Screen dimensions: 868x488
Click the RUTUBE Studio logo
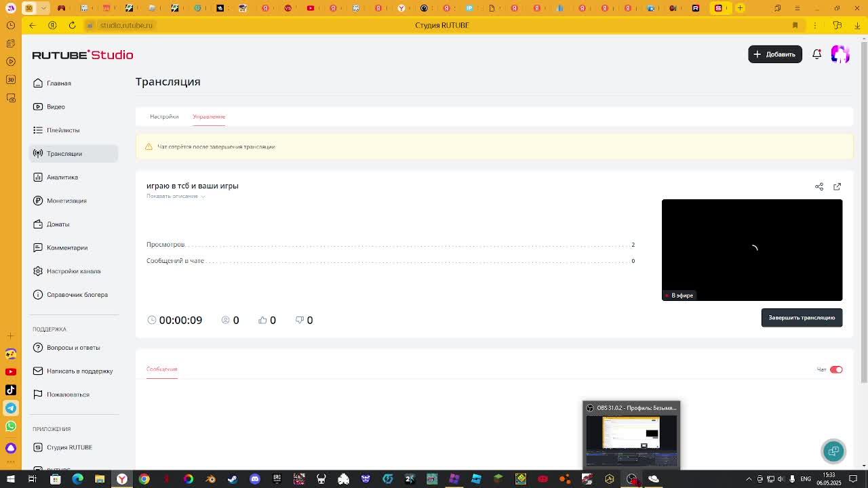(83, 55)
